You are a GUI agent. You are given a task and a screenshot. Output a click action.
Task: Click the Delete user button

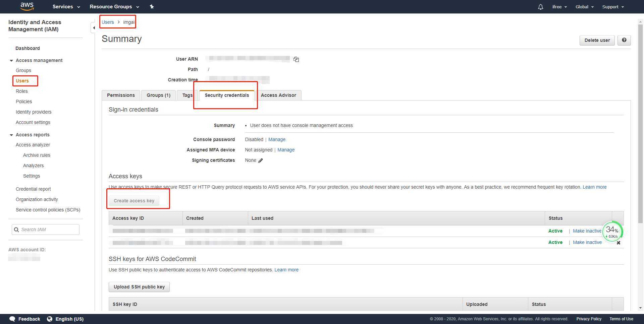point(597,40)
